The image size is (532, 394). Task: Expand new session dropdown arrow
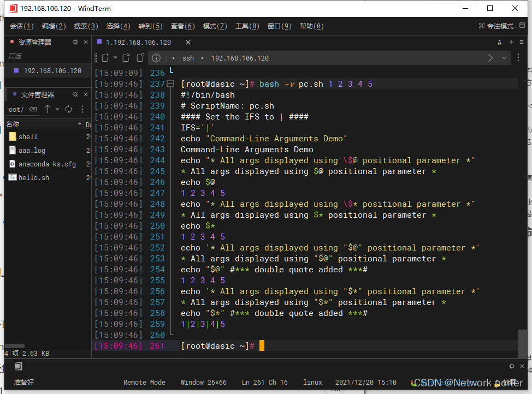(115, 58)
